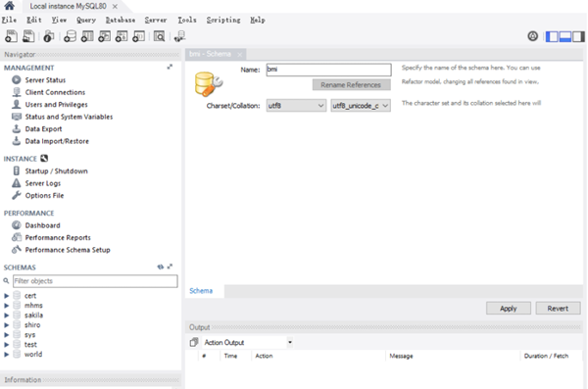588x389 pixels.
Task: Open Client Connections
Action: pos(55,92)
